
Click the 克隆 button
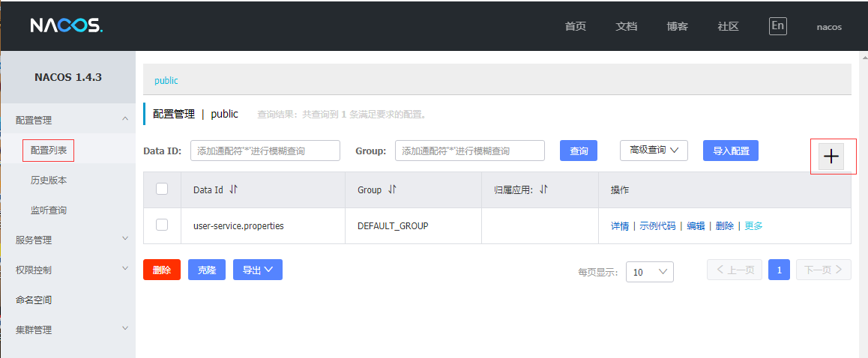[206, 270]
